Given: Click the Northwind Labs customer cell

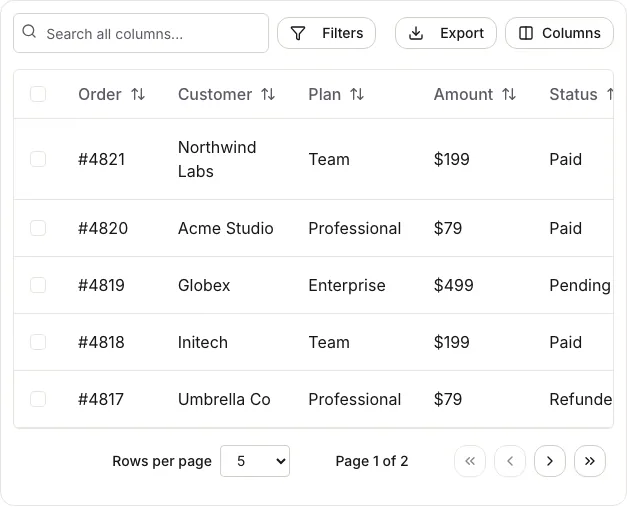Looking at the screenshot, I should (217, 159).
